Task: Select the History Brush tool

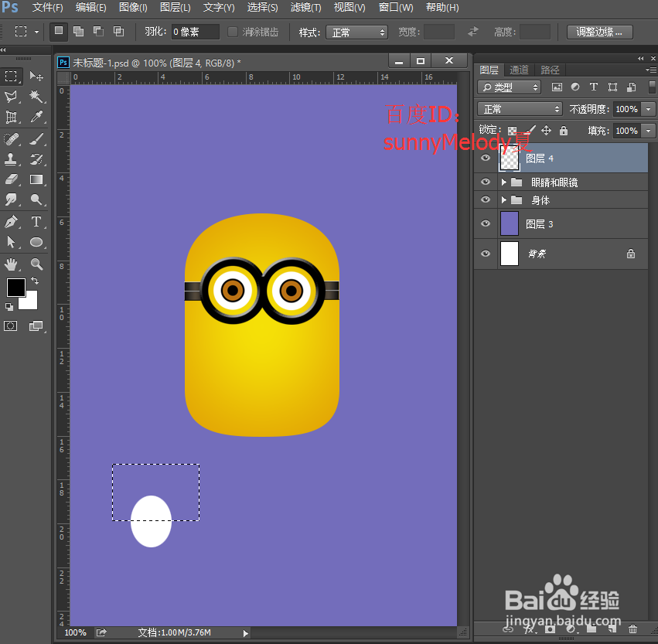Action: (36, 159)
